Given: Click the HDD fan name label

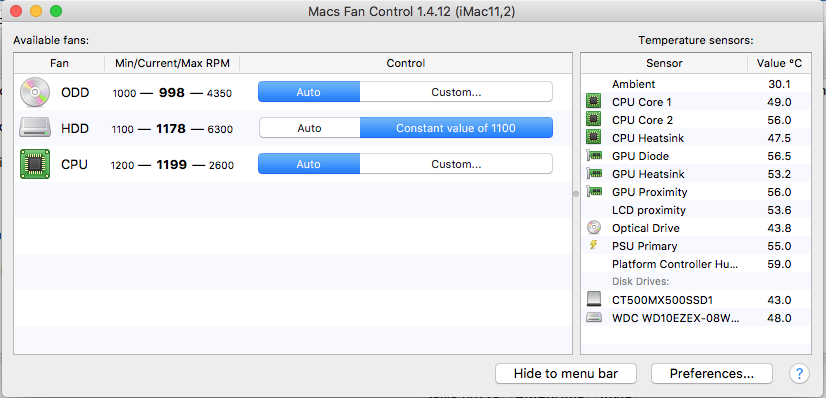Looking at the screenshot, I should pyautogui.click(x=75, y=128).
